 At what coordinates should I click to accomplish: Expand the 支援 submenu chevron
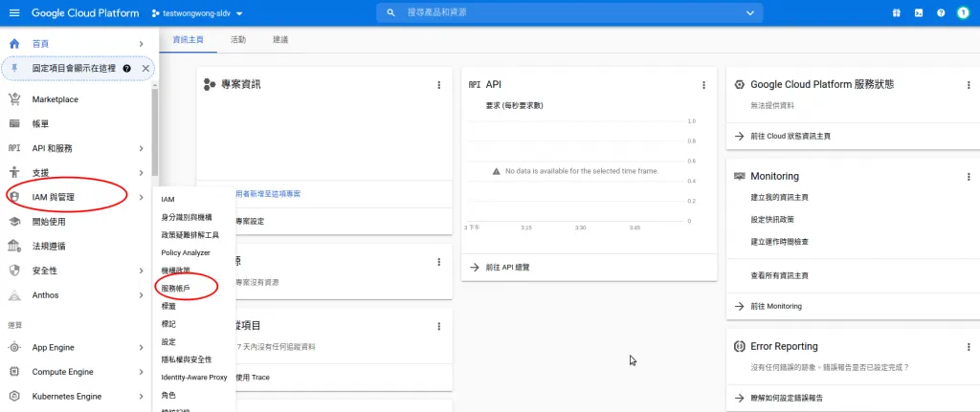coord(142,173)
